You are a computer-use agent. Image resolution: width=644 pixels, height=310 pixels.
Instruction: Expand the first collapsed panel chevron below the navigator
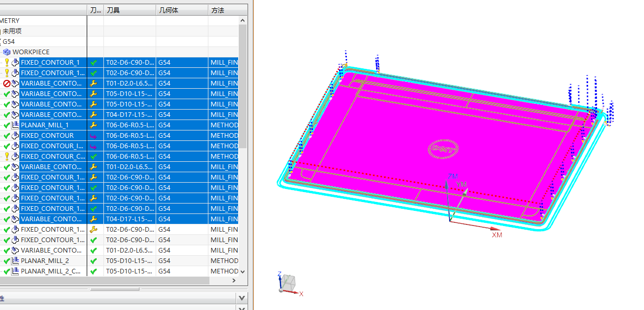[242, 298]
